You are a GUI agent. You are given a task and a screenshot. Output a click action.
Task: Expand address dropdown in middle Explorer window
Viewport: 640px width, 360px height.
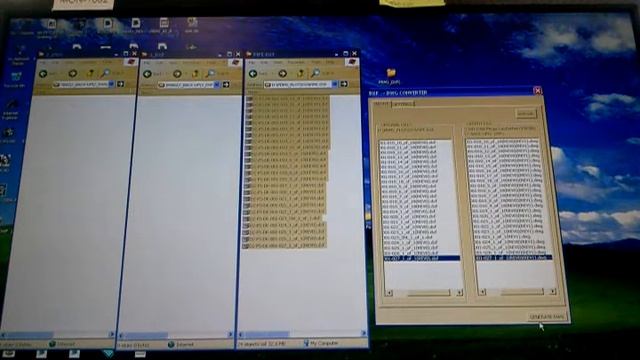click(x=217, y=84)
